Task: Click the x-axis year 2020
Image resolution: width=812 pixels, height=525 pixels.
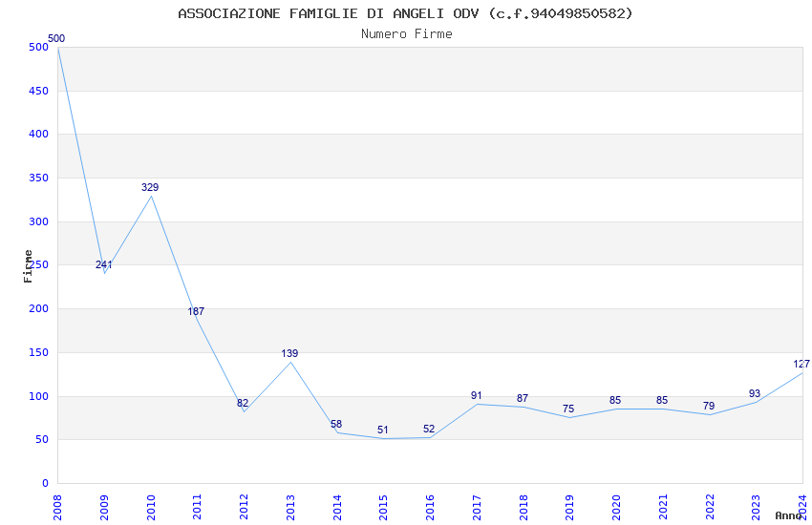Action: point(617,507)
